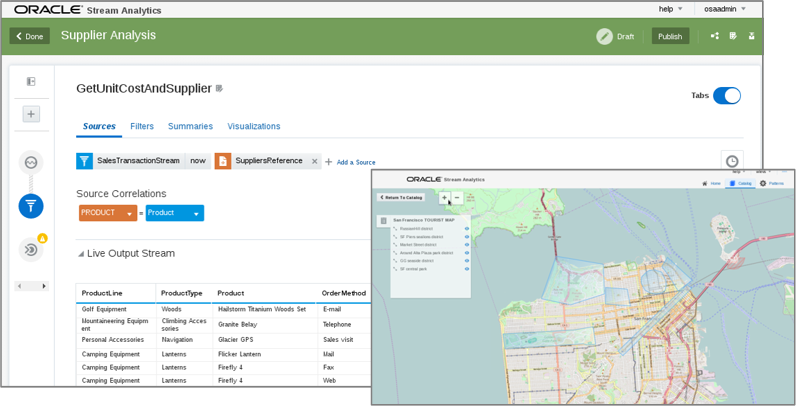
Task: Select the target stage with warning badge
Action: (31, 250)
